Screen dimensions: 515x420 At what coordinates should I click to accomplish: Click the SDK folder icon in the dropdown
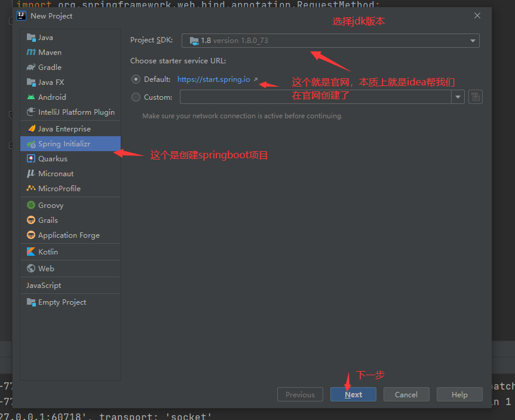pos(194,41)
